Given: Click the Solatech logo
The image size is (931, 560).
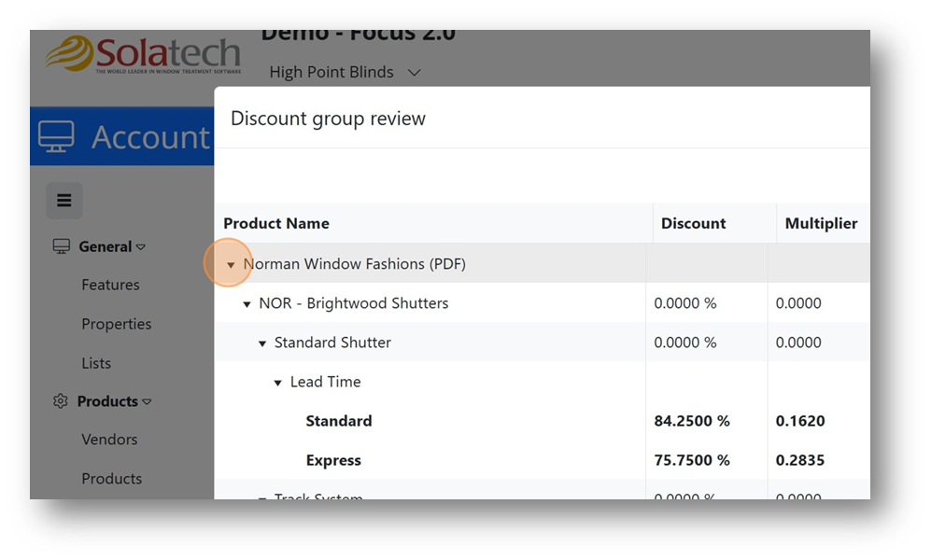Looking at the screenshot, I should [x=143, y=54].
